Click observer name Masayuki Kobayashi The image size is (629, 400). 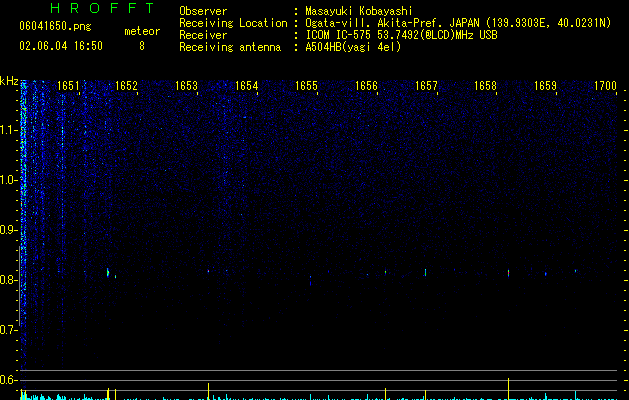tap(359, 11)
